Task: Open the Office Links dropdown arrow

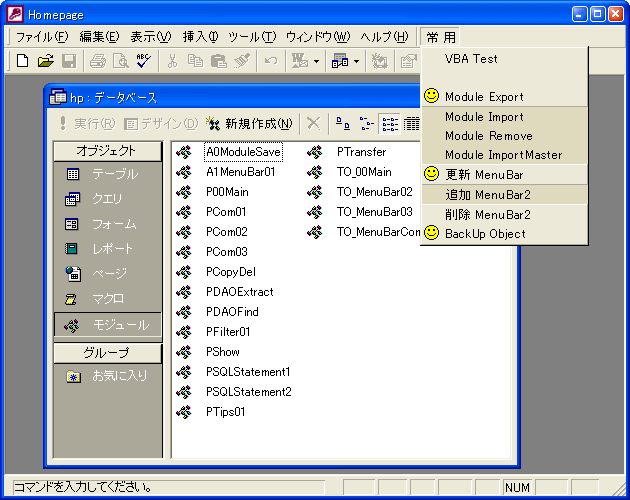Action: [x=317, y=61]
